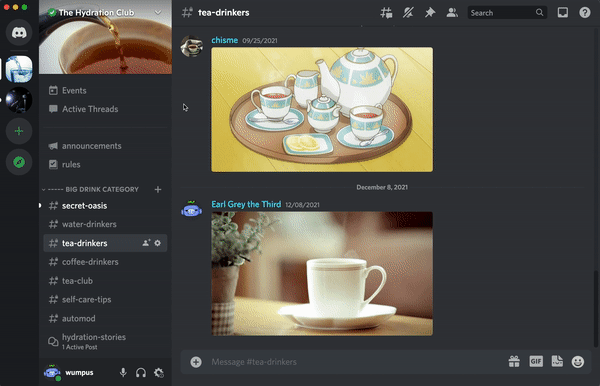Open User Settings gear icon
600x386 pixels.
(x=158, y=372)
